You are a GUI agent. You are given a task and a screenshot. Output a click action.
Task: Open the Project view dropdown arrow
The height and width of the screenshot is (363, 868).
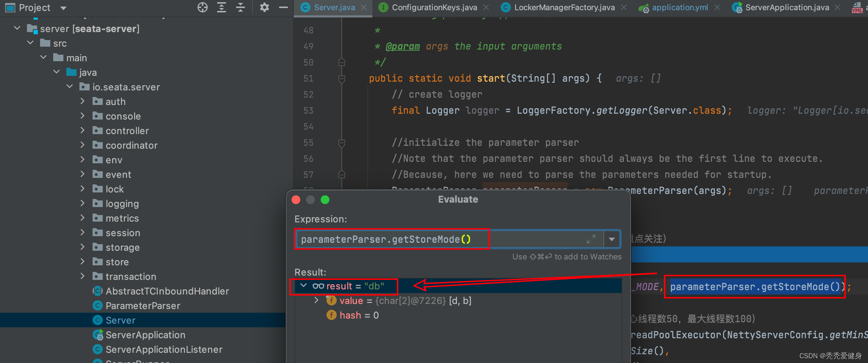coord(63,8)
